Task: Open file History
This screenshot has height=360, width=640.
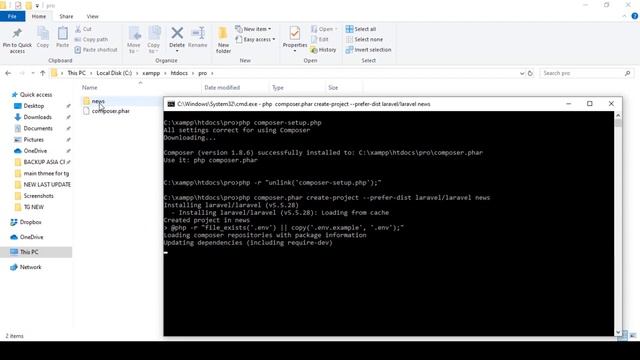Action: pyautogui.click(x=323, y=50)
